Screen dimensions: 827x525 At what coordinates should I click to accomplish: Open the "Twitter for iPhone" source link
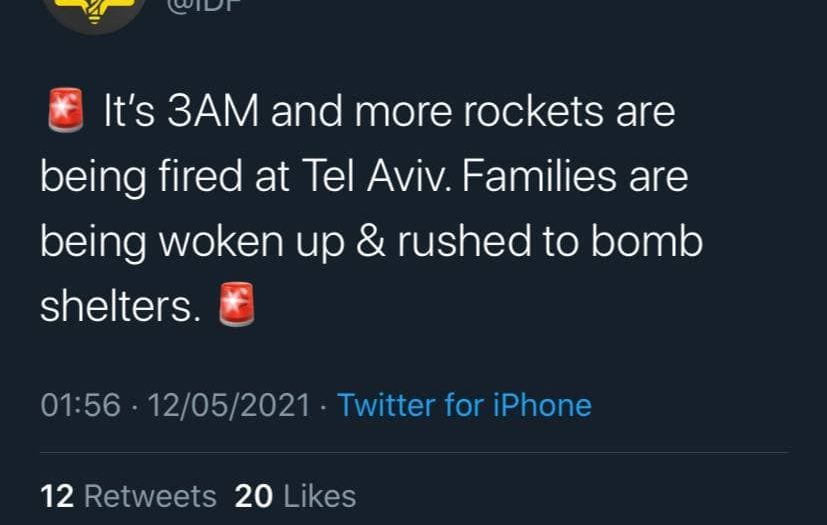click(464, 405)
